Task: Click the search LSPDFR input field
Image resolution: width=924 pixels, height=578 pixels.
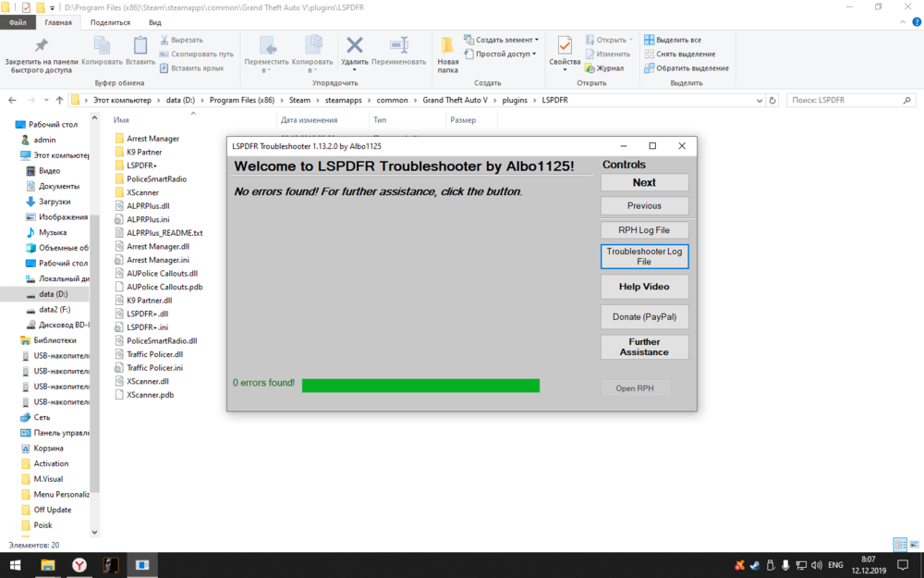Action: pos(844,100)
